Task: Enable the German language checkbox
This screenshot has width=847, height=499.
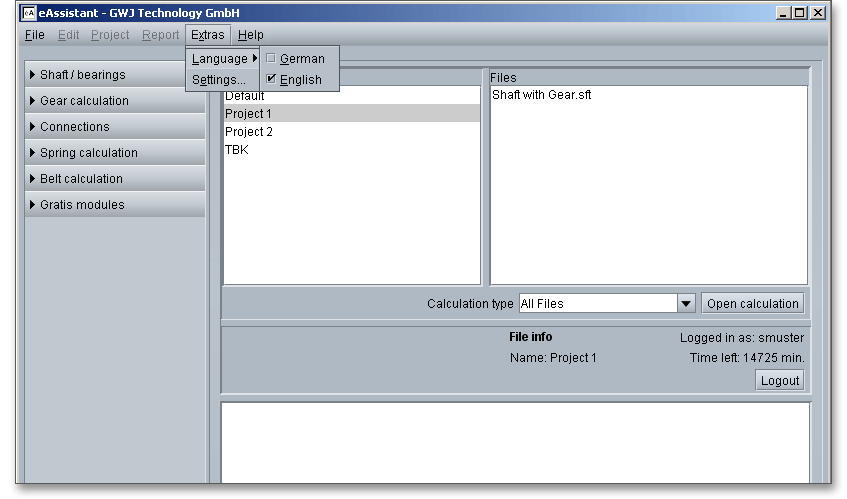Action: pyautogui.click(x=271, y=59)
